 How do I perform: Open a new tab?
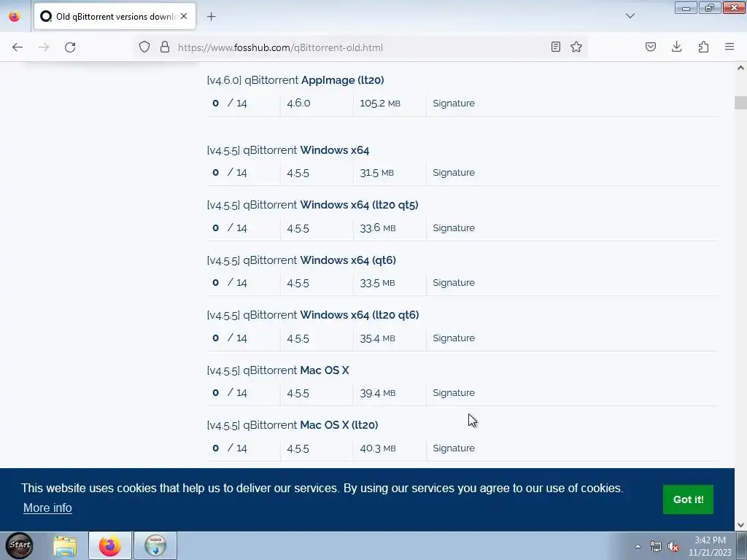point(211,17)
